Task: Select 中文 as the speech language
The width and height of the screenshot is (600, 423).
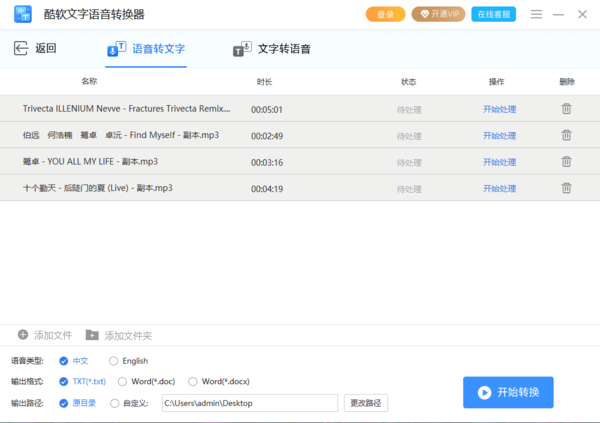Action: (x=64, y=361)
